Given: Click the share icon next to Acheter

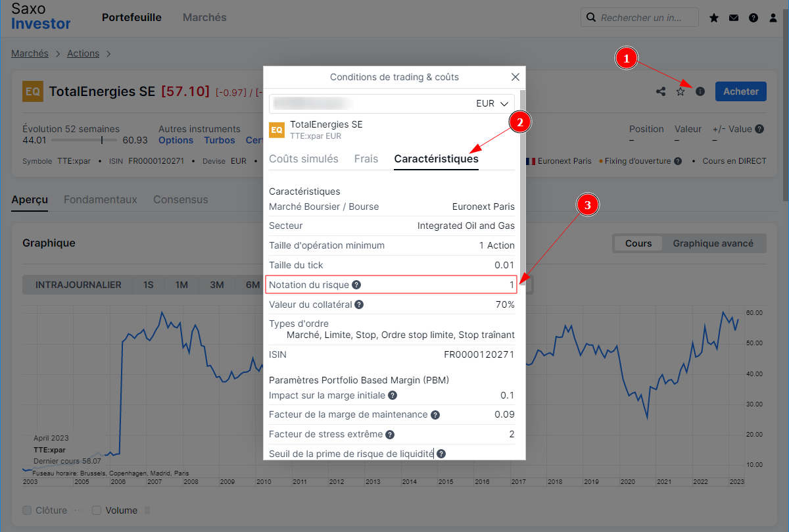Looking at the screenshot, I should coord(661,91).
